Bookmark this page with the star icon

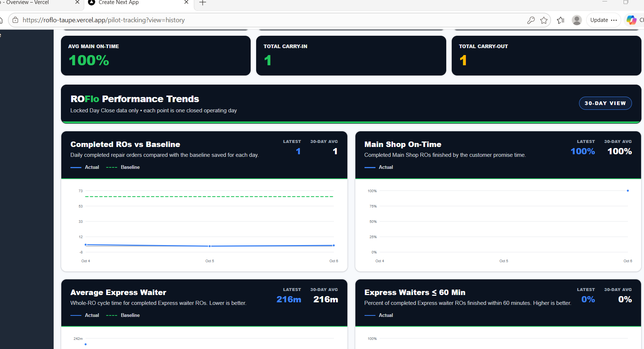pos(544,20)
